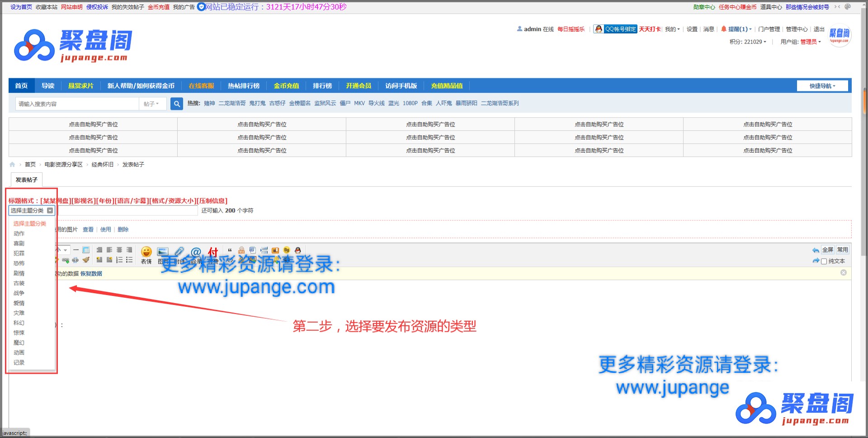Viewport: 868px width, 438px height.
Task: Open 热帖排行榜 in the navigation bar
Action: [x=244, y=86]
